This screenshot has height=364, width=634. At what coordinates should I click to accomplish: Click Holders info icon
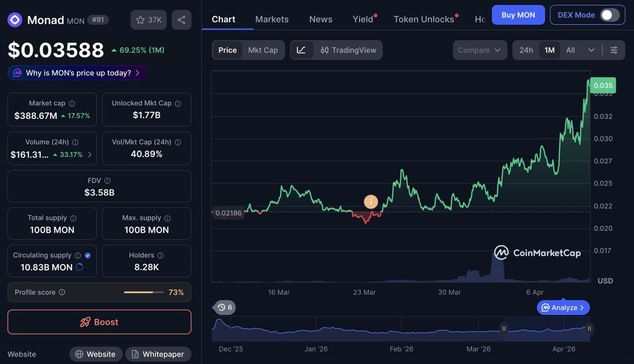(161, 255)
